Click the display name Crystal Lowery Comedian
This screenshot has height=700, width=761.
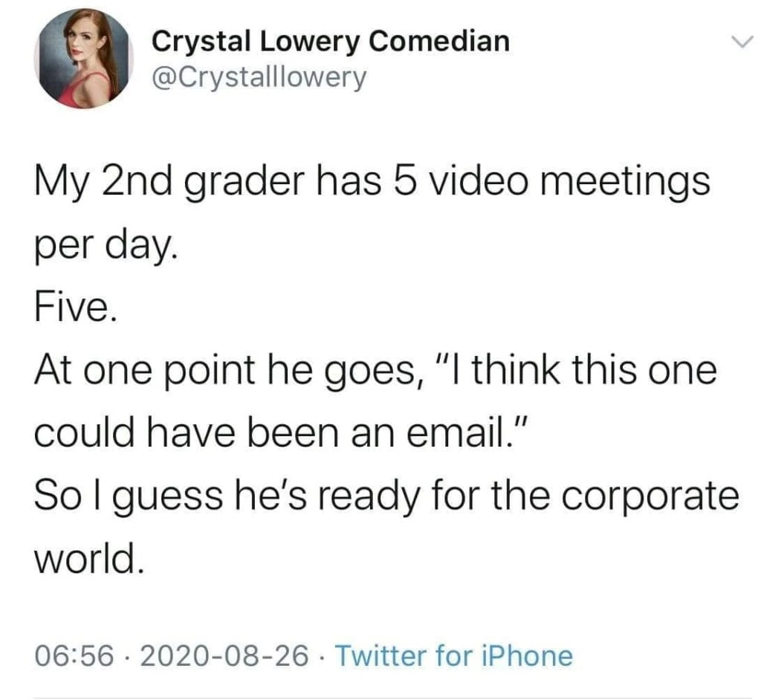pos(330,41)
